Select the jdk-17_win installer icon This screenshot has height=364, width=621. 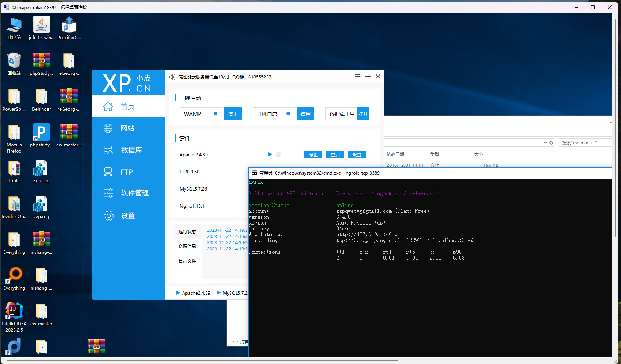(42, 27)
